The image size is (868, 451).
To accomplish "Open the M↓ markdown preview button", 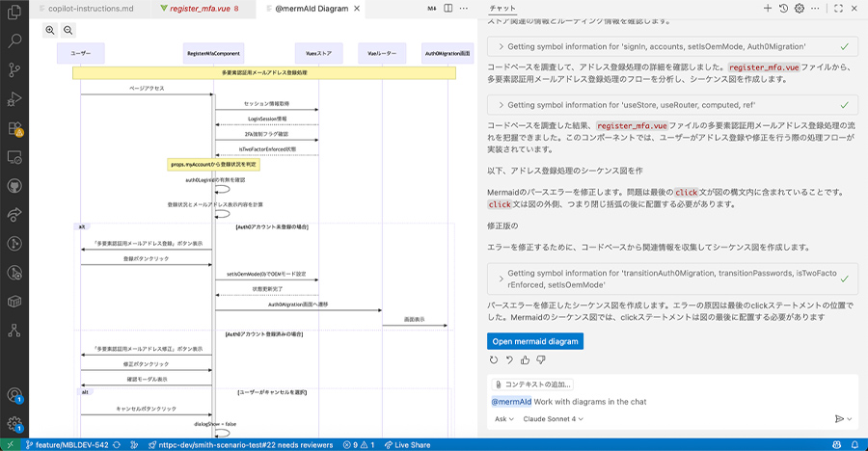I will (432, 9).
